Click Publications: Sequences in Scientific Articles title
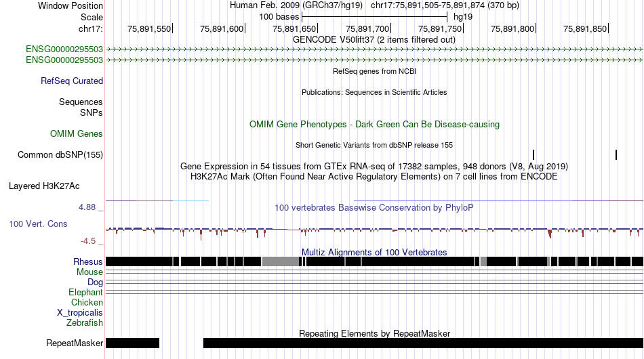This screenshot has width=644, height=359. (x=374, y=92)
